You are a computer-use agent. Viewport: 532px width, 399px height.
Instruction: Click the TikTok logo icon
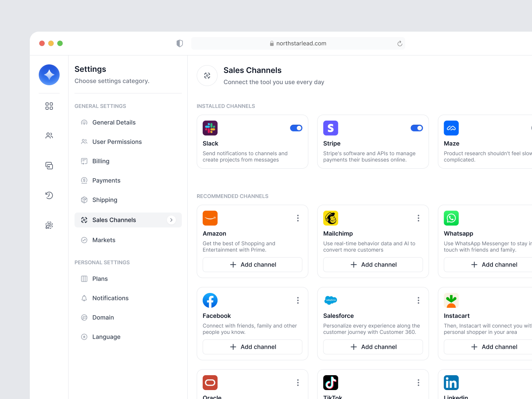[x=331, y=383]
